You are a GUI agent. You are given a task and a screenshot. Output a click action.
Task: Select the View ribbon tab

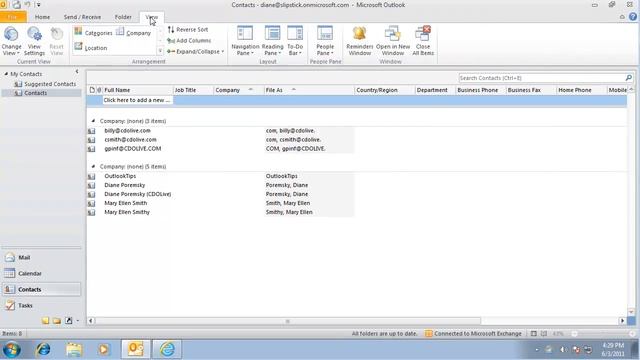[x=151, y=17]
